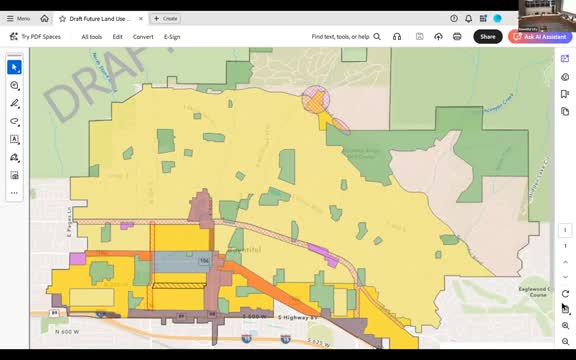Click the E Pages Ln street label
The height and width of the screenshot is (360, 576).
(69, 222)
